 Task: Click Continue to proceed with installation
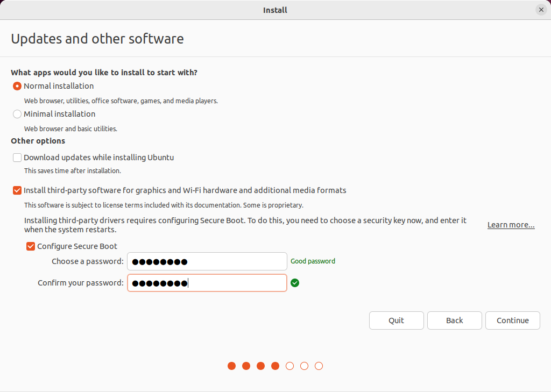512,320
